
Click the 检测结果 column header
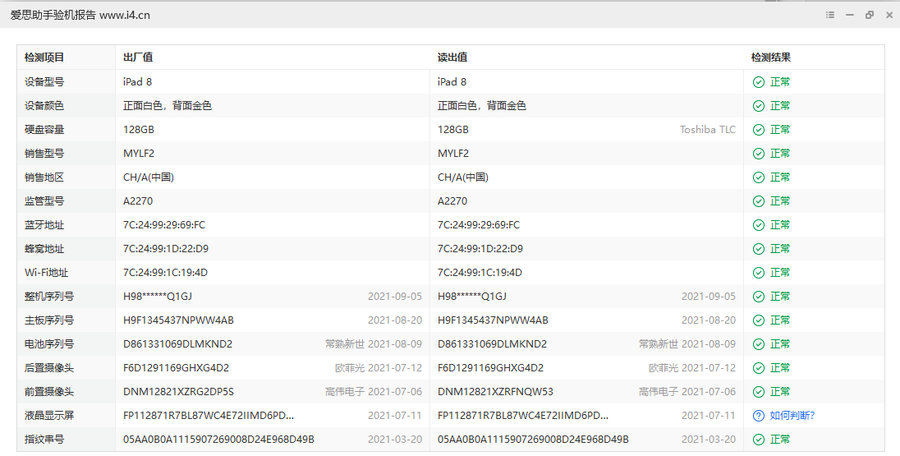pyautogui.click(x=771, y=57)
